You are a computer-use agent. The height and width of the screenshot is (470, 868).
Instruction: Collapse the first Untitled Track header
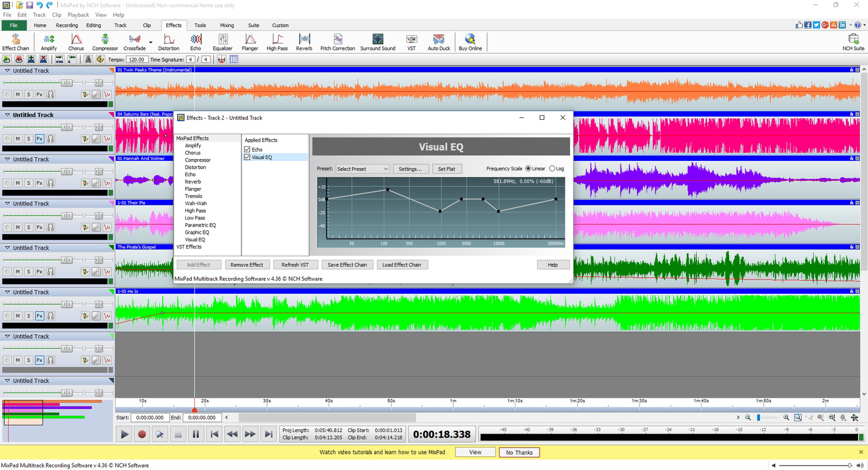pyautogui.click(x=8, y=70)
